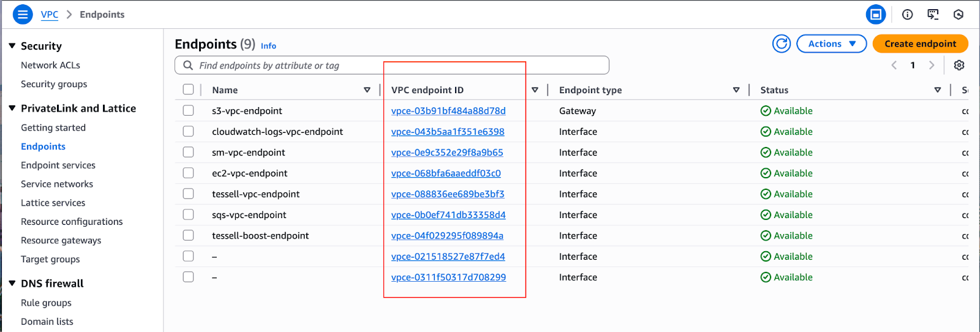Open table preferences gear icon
The image size is (980, 332).
click(x=959, y=66)
